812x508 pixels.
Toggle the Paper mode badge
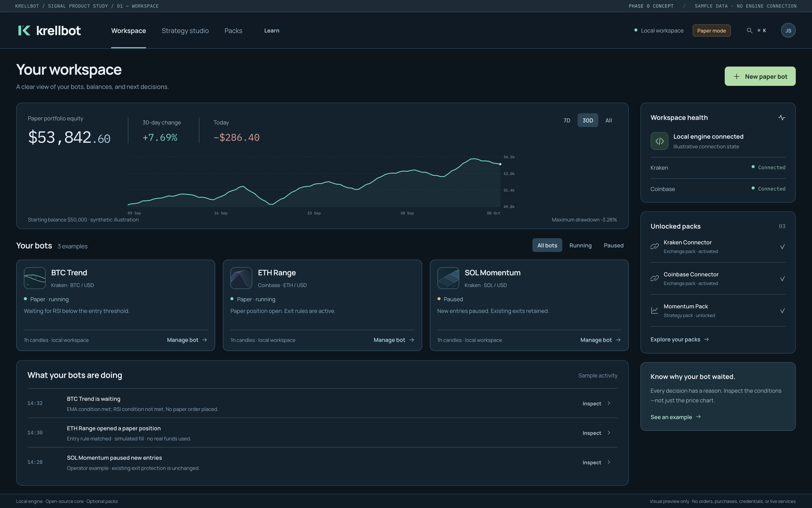pyautogui.click(x=711, y=30)
